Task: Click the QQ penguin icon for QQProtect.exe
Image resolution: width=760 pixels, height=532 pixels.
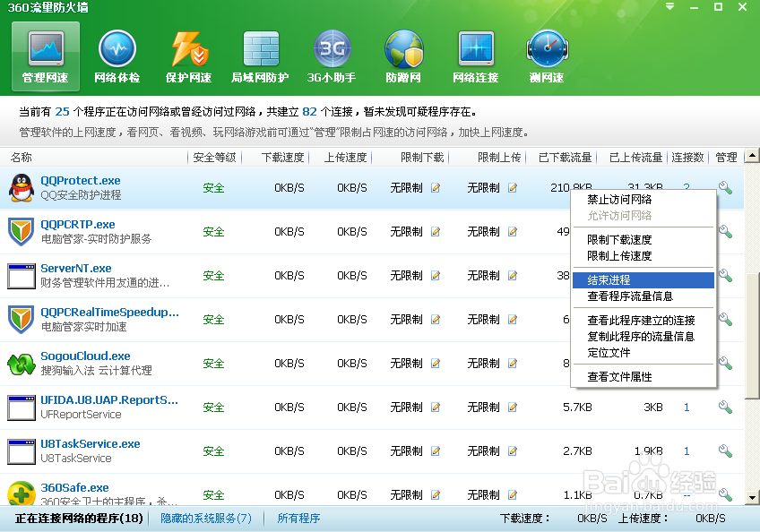Action: tap(22, 187)
